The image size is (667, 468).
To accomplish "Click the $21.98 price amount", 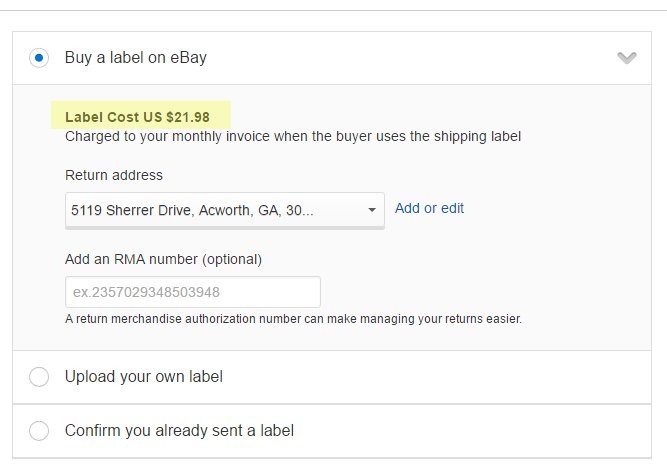I will (188, 117).
